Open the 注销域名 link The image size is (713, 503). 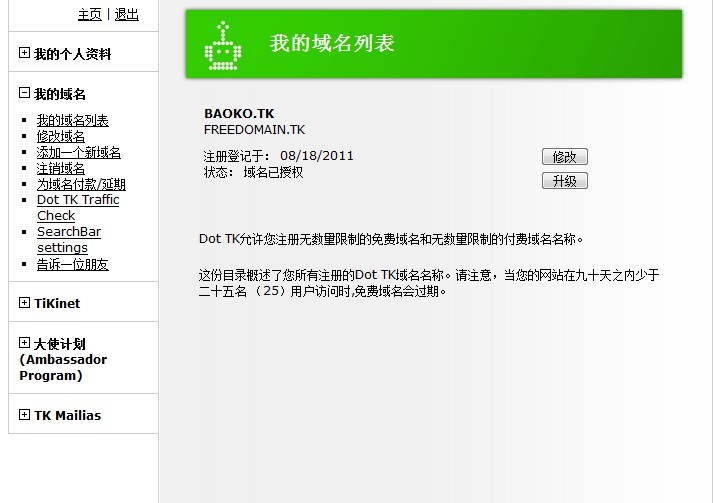pos(61,168)
